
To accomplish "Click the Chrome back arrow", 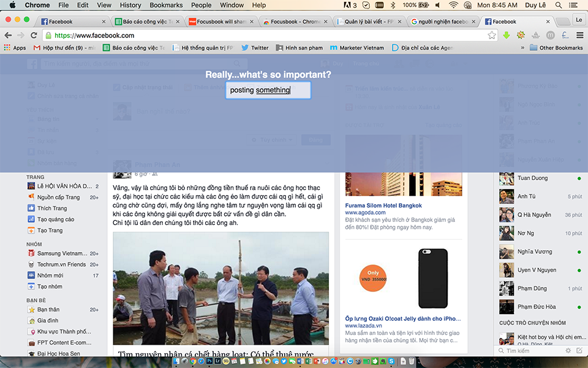I will [8, 36].
